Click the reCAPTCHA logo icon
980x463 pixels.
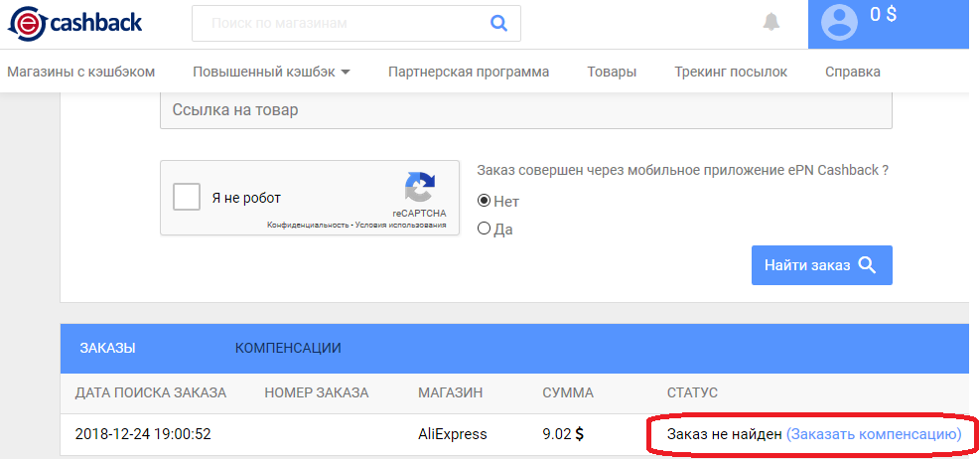click(x=419, y=189)
